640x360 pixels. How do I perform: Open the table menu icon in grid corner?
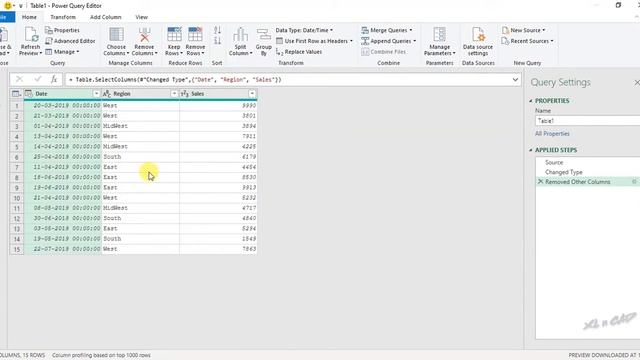click(x=16, y=94)
